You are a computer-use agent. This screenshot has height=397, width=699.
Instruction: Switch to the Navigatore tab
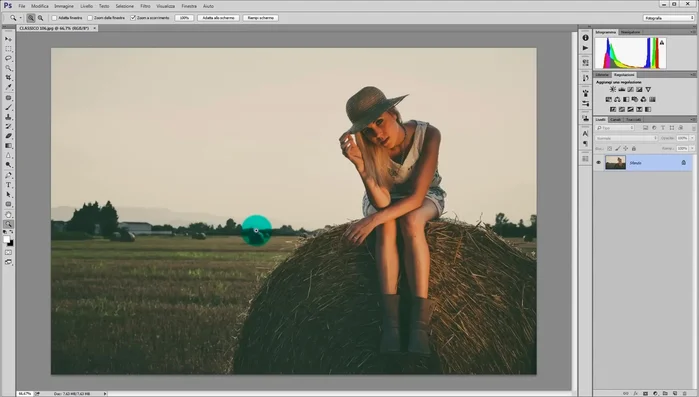pos(630,32)
